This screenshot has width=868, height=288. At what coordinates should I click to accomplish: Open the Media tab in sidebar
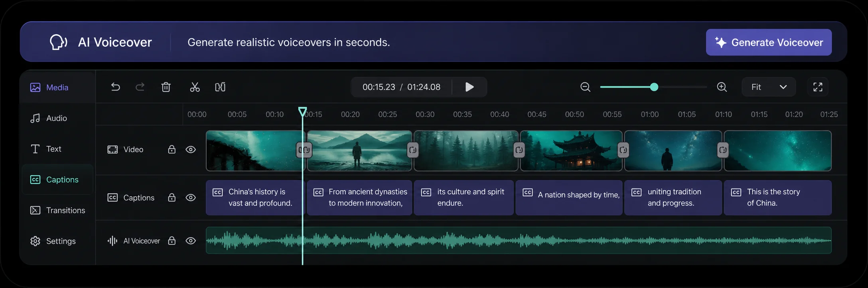57,87
